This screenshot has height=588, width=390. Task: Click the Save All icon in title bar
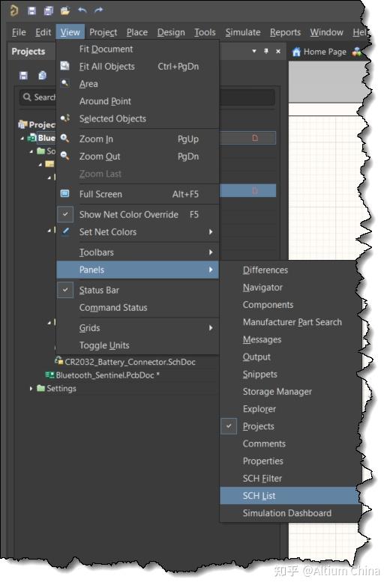point(49,11)
